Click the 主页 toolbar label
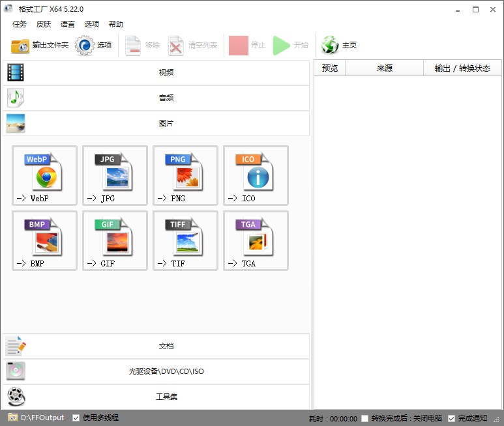 pyautogui.click(x=349, y=45)
